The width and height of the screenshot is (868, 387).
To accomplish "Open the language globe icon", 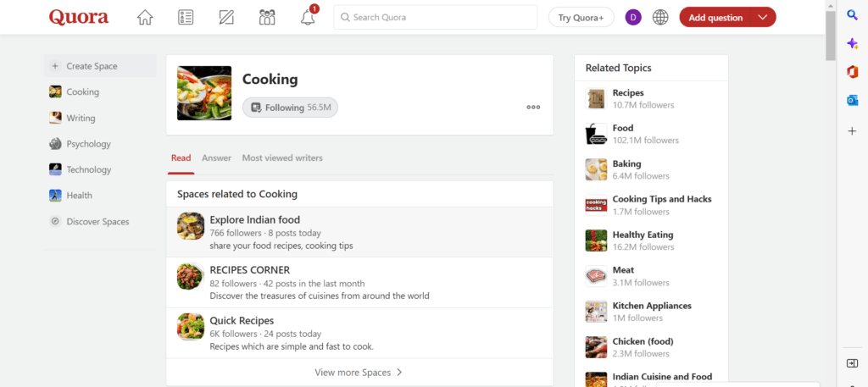I will 660,17.
